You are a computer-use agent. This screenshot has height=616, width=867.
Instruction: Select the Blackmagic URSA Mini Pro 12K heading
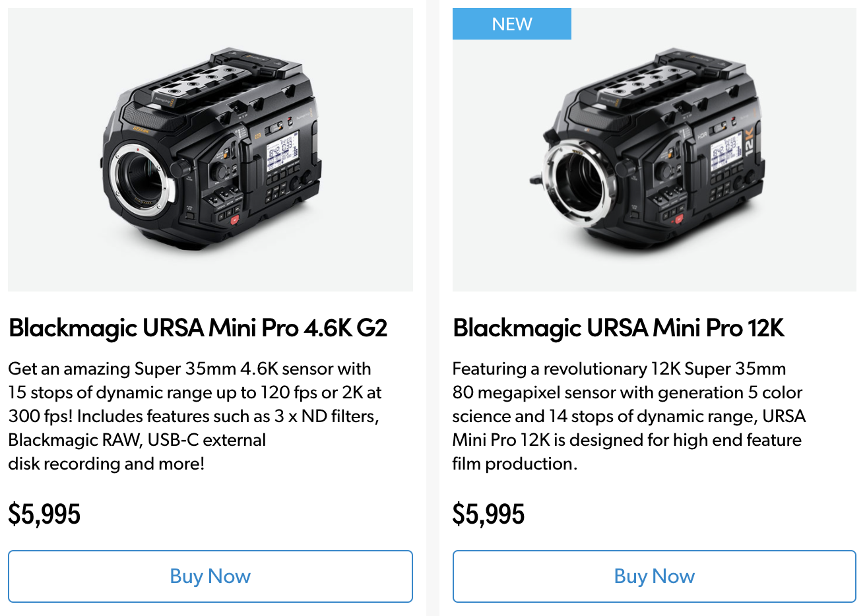pyautogui.click(x=618, y=328)
